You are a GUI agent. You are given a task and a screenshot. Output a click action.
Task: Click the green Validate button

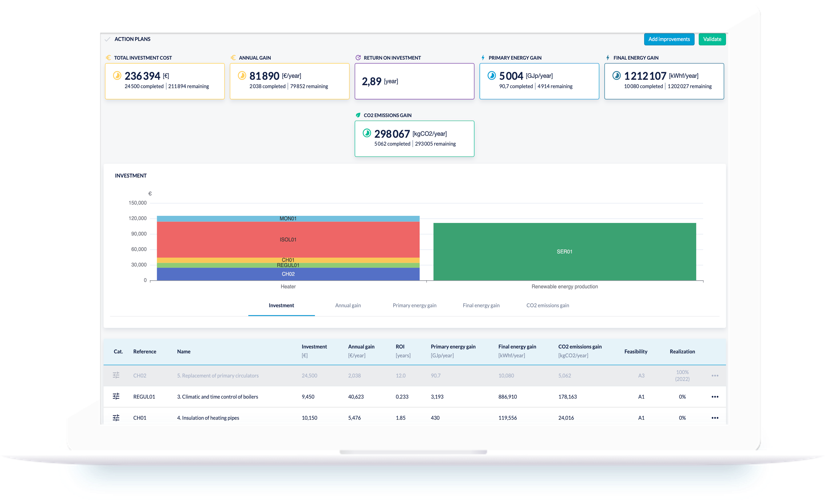coord(712,39)
